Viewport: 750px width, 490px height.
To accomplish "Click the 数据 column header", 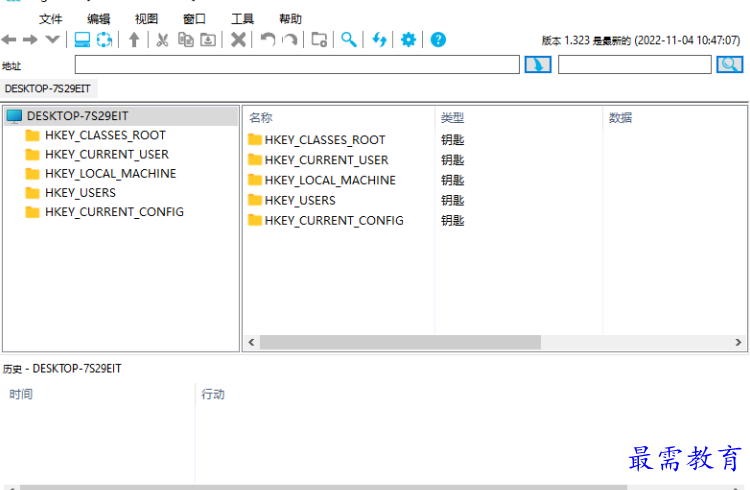I will [x=620, y=118].
